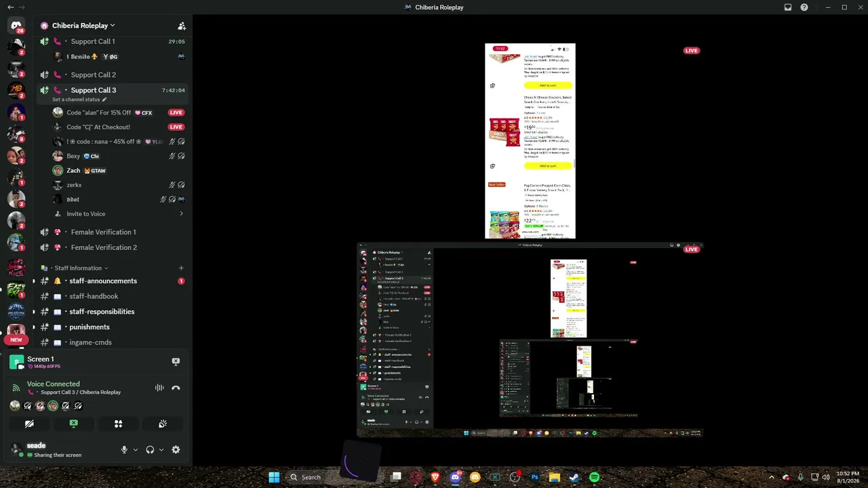Open Steam from the taskbar
The height and width of the screenshot is (488, 868).
coord(574,477)
